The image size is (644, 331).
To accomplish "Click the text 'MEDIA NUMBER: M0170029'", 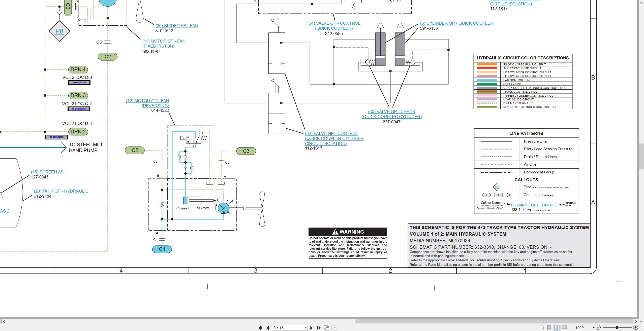I will (440, 241).
